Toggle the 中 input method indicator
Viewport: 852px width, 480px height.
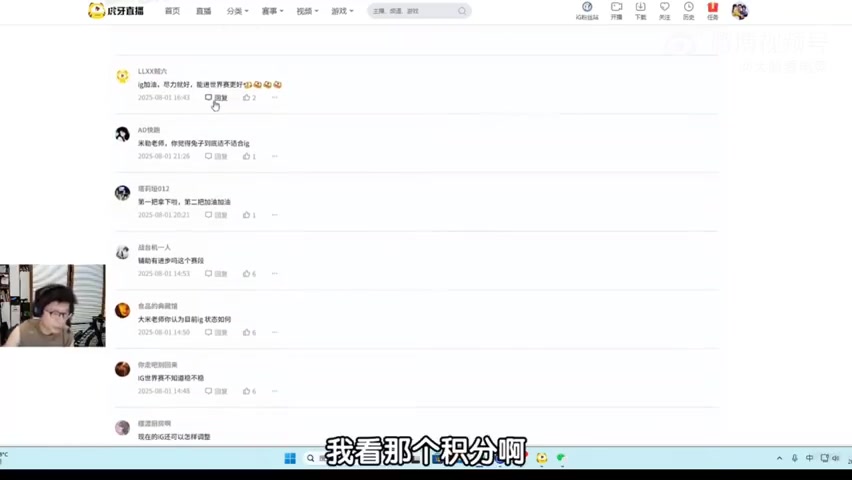pyautogui.click(x=810, y=458)
